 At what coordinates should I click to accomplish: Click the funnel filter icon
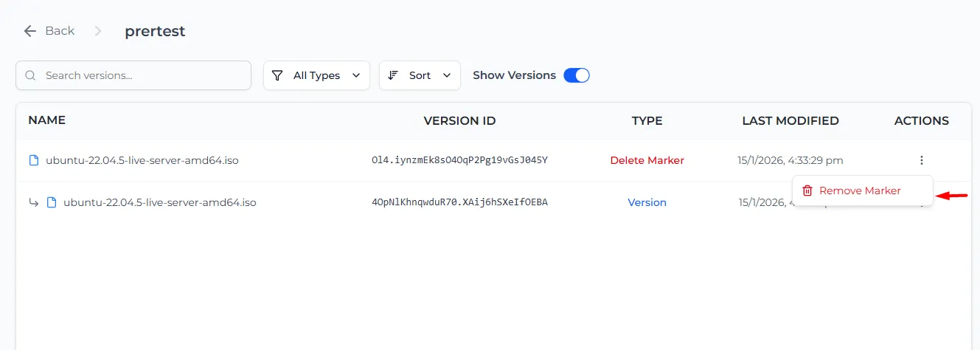click(x=278, y=75)
